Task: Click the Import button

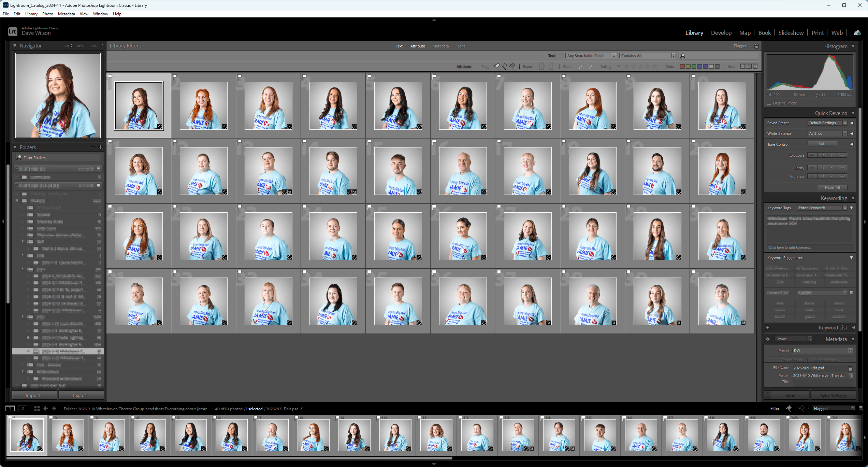Action: (34, 395)
